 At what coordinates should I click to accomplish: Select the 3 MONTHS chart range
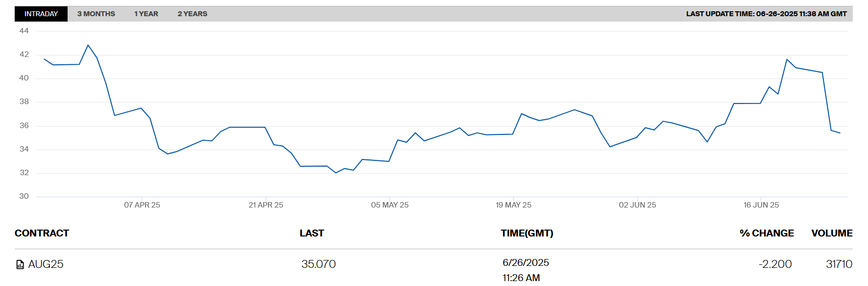click(96, 14)
